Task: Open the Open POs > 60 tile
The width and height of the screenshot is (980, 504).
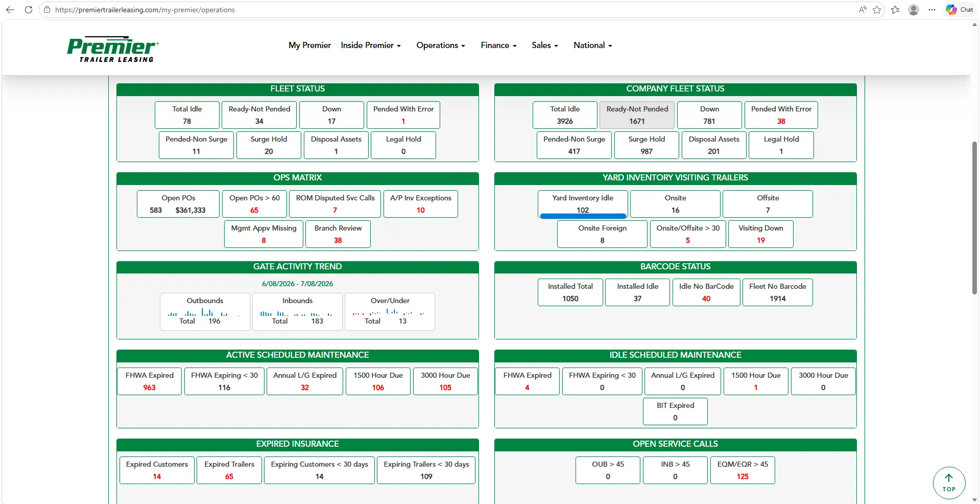Action: pyautogui.click(x=254, y=204)
